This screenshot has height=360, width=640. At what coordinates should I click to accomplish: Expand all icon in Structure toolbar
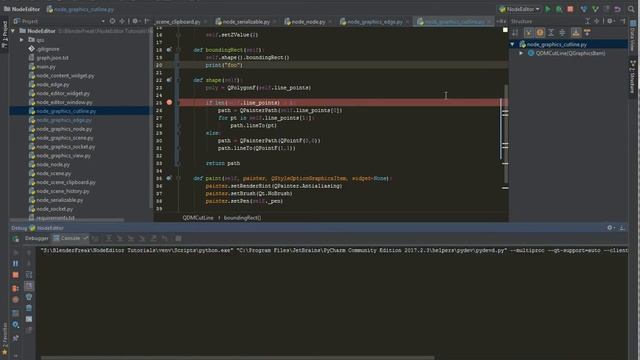click(x=551, y=33)
